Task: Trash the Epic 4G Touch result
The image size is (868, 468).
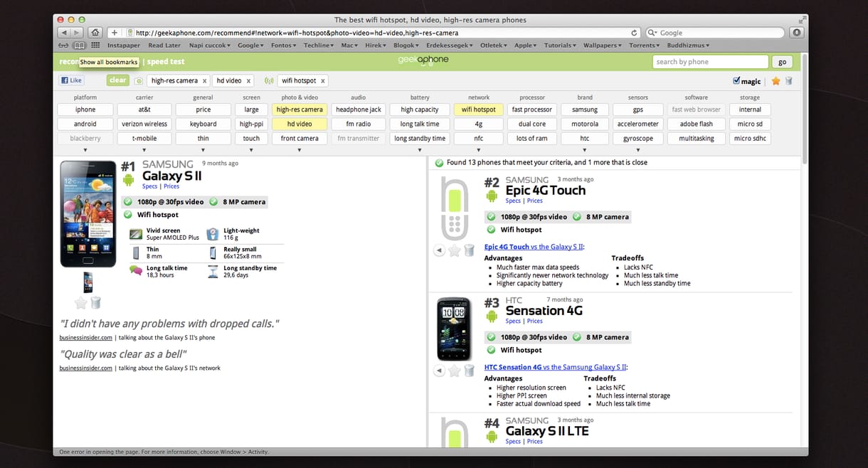Action: pyautogui.click(x=469, y=250)
